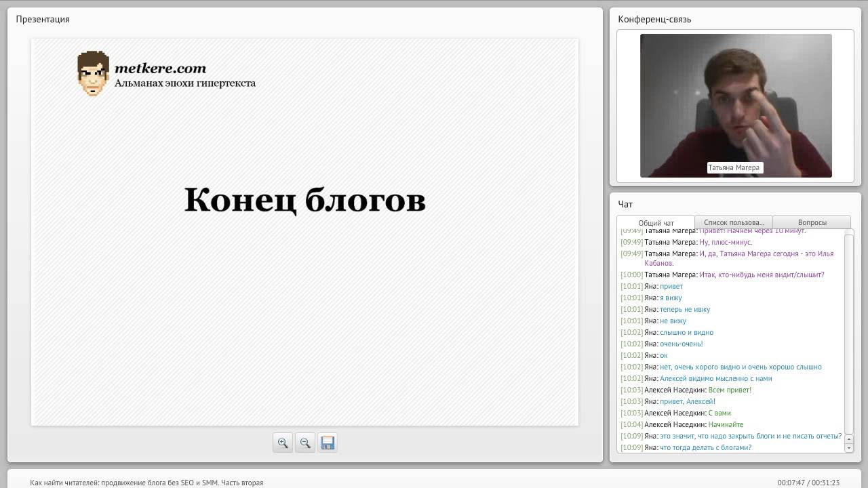The height and width of the screenshot is (488, 868).
Task: Click message 'что тогда делать с блогами?'
Action: (x=706, y=447)
